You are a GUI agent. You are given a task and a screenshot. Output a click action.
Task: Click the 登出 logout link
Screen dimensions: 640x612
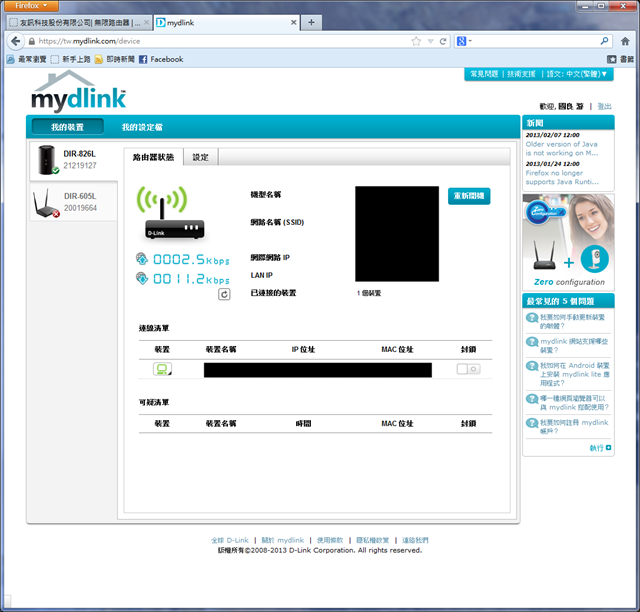604,107
